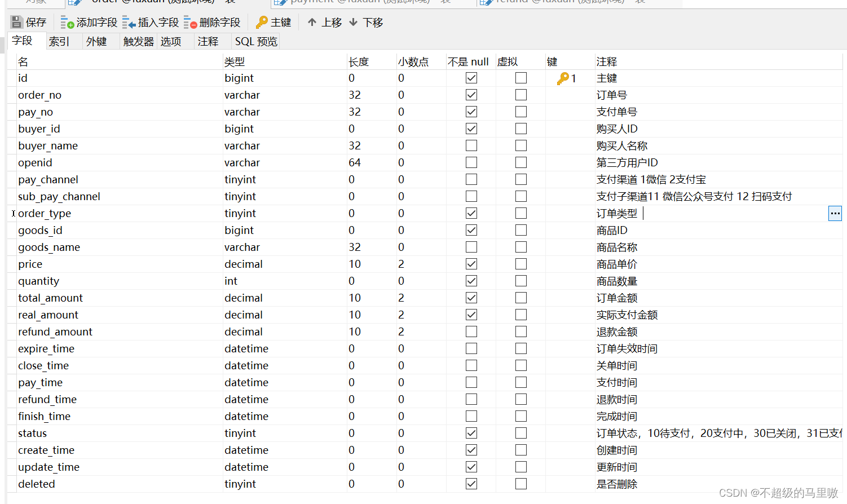Click the 下移 move down arrow icon
847x504 pixels.
coord(354,22)
